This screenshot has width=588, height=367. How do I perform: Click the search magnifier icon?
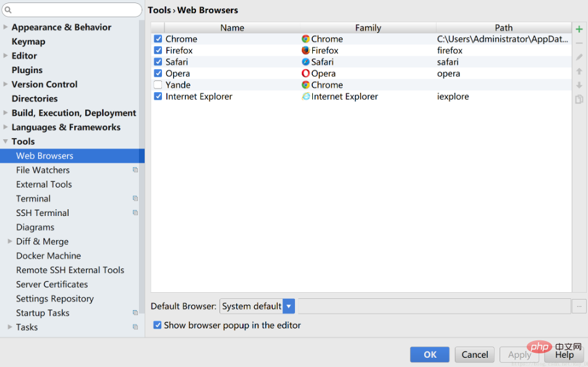pos(8,10)
